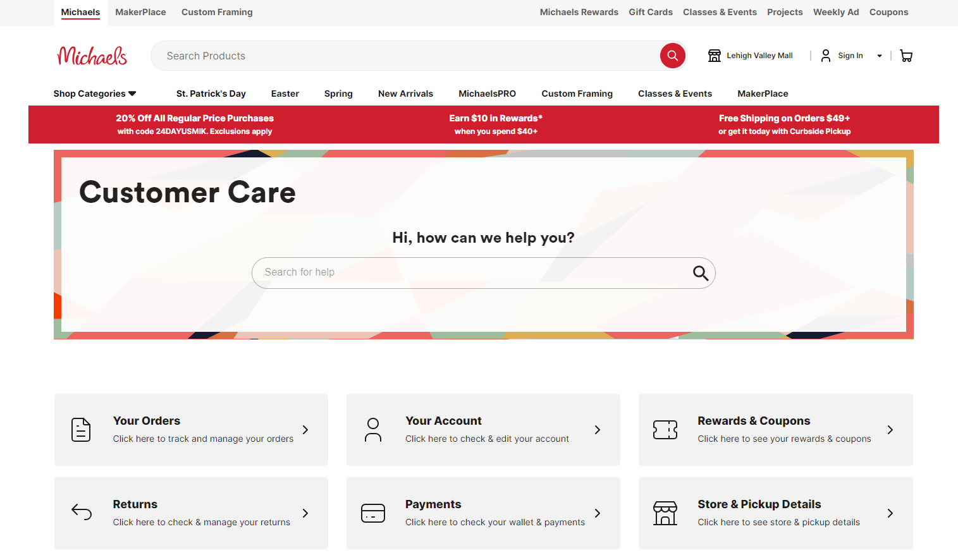Click the credit card icon on the Payments card

[x=373, y=513]
